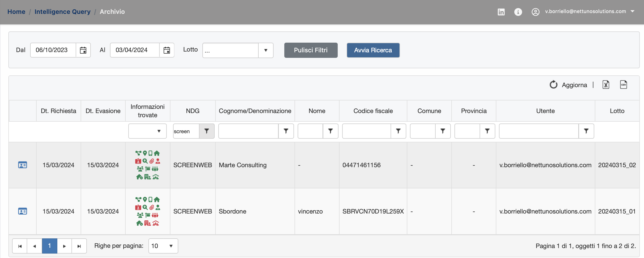644x258 pixels.
Task: Export table to CSV file
Action: 623,85
